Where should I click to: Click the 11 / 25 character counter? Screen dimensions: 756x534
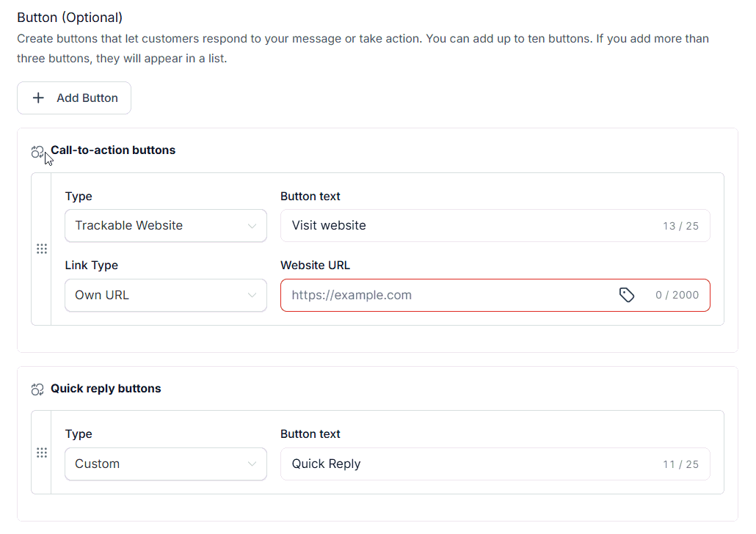coord(680,464)
